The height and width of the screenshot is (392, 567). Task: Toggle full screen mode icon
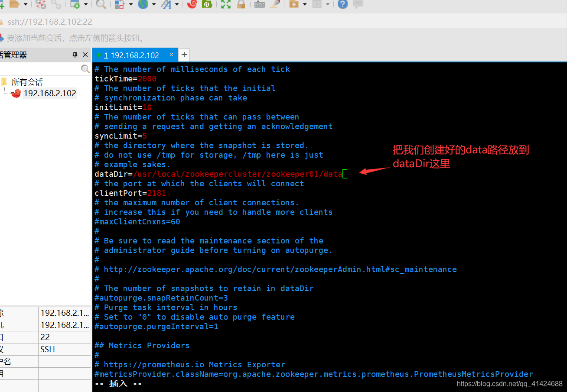[x=226, y=4]
